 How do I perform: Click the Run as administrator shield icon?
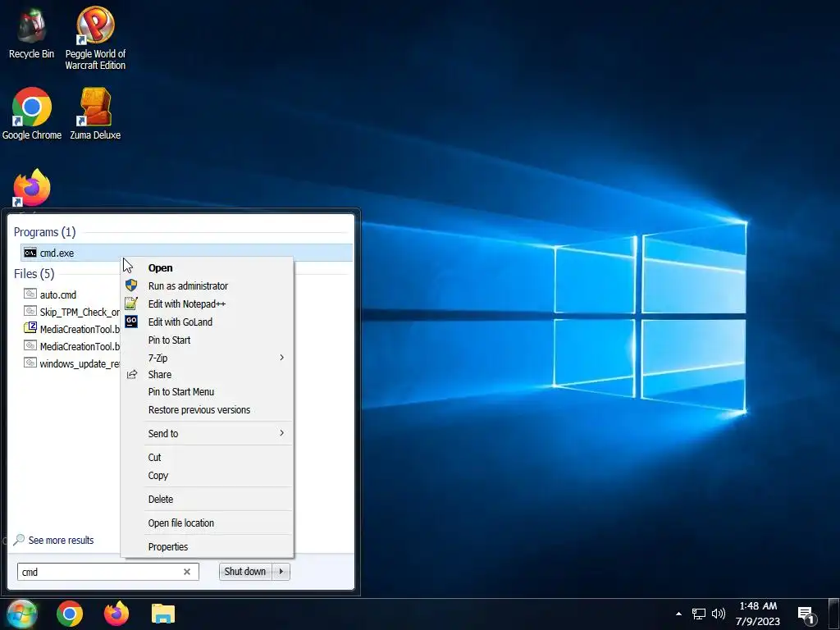tap(131, 285)
